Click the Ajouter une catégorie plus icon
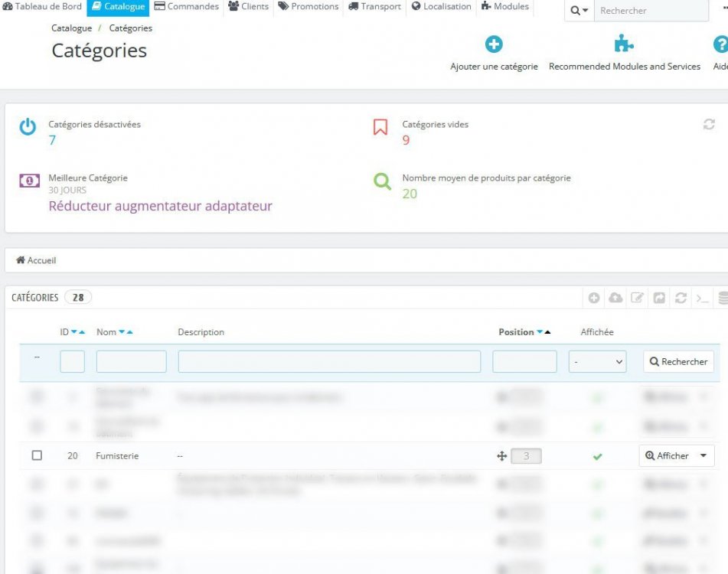 coord(494,44)
